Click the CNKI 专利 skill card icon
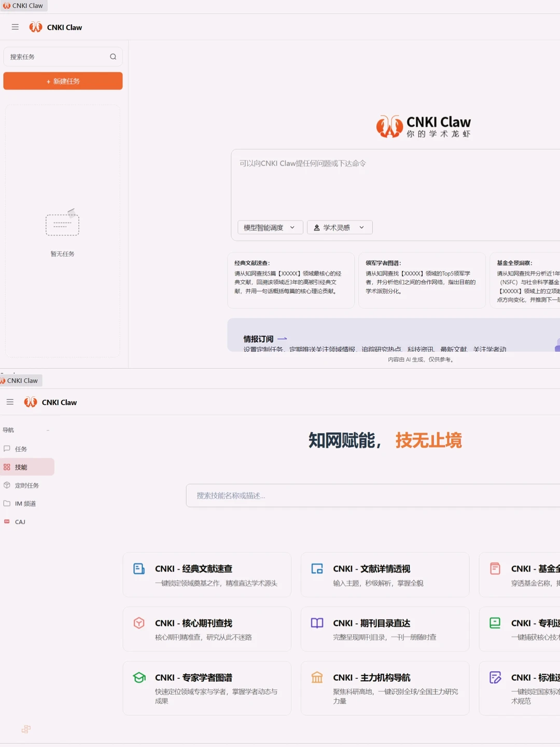 point(495,623)
